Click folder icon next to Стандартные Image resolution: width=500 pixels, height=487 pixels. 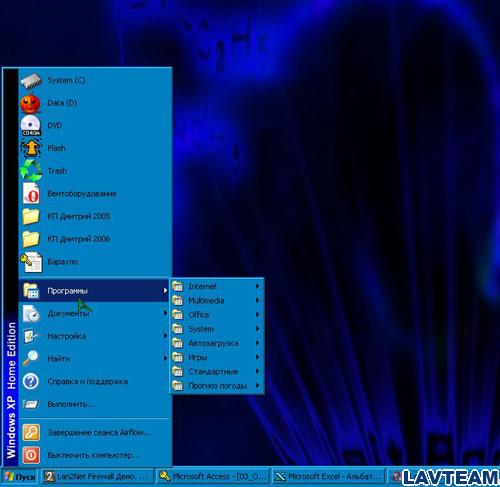[x=178, y=371]
